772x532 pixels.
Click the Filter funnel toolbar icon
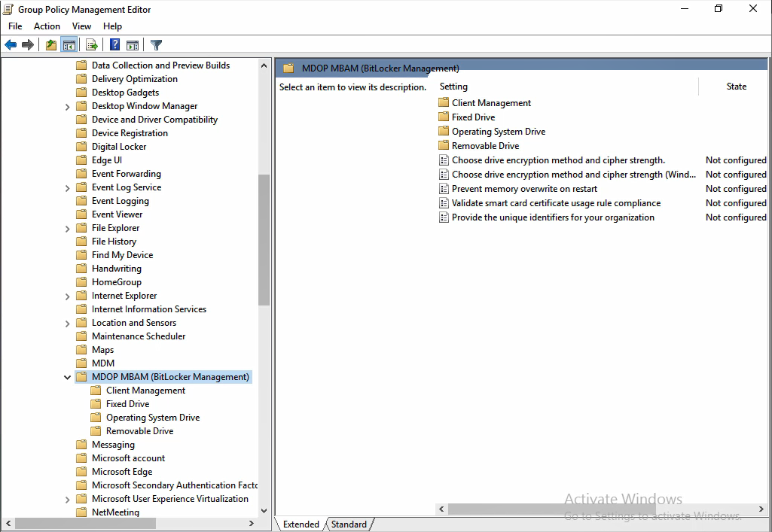click(156, 45)
